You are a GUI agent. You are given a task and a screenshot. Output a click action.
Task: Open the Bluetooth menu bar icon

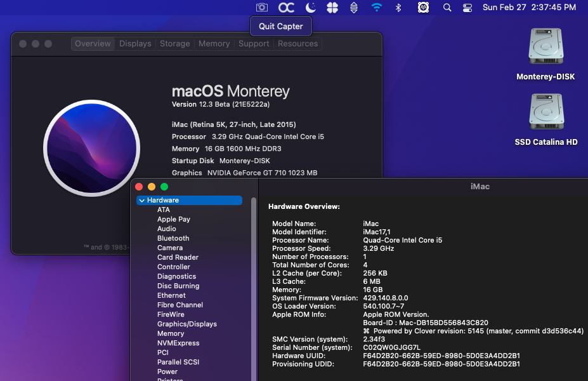coord(398,8)
